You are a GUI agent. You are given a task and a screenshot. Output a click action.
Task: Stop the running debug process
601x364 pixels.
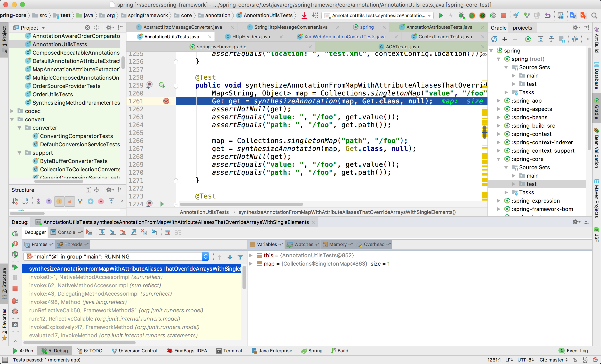[15, 288]
